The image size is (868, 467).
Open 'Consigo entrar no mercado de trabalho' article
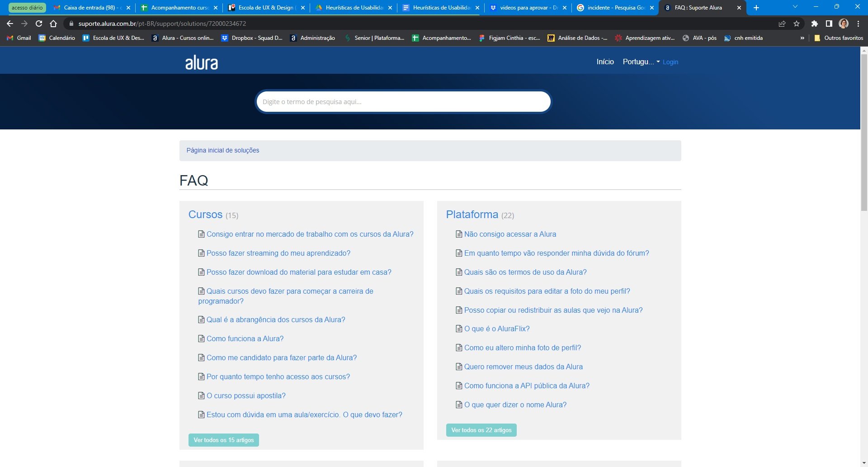tap(310, 234)
